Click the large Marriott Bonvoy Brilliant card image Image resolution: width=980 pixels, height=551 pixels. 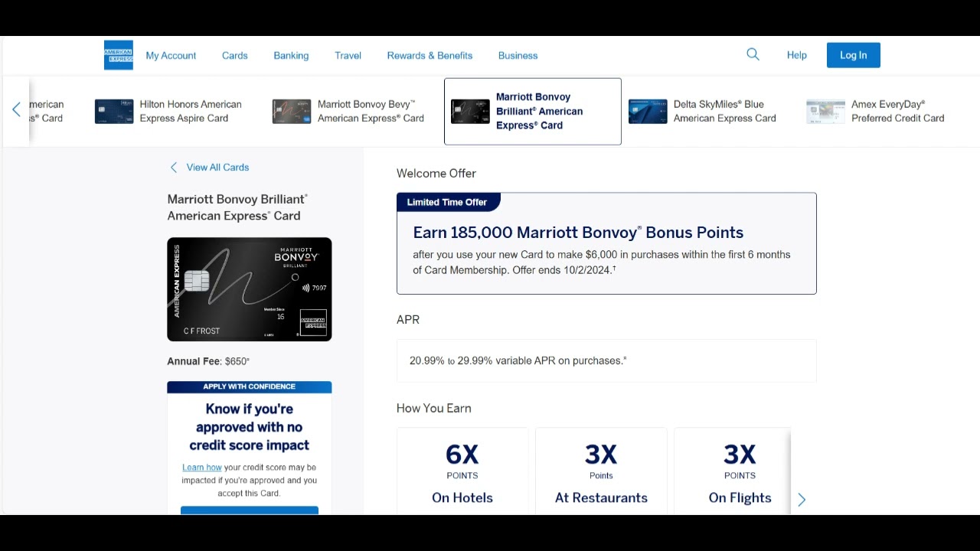tap(250, 289)
